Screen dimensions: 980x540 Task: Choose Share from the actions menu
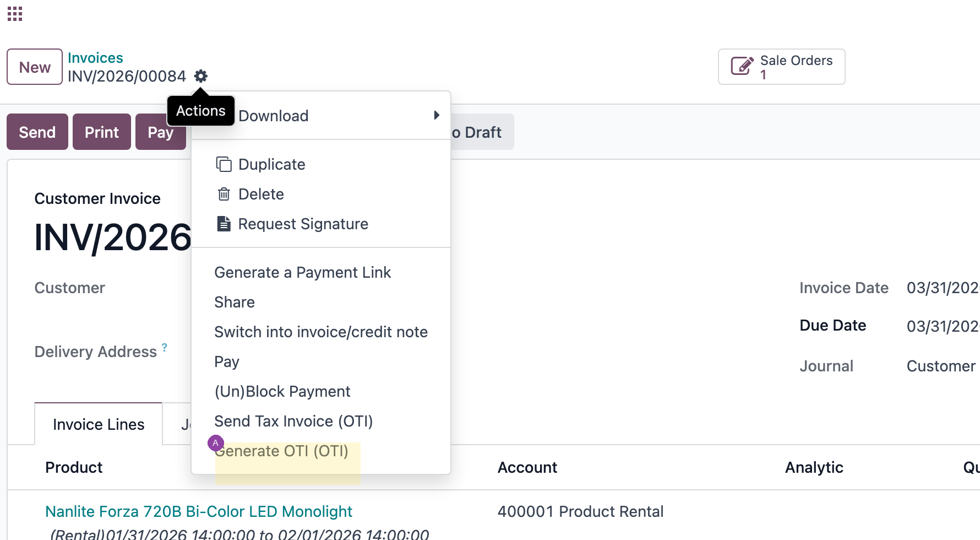pyautogui.click(x=235, y=302)
